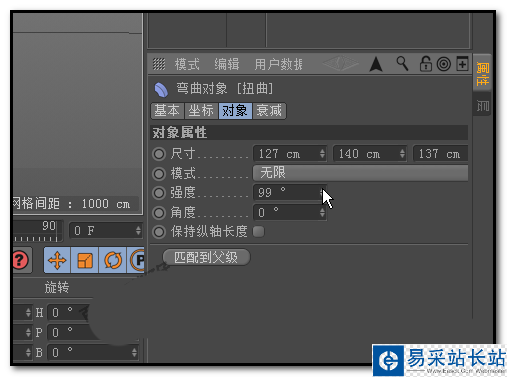This screenshot has height=377, width=507.
Task: Click the blue bend deformer object icon
Action: coord(161,90)
